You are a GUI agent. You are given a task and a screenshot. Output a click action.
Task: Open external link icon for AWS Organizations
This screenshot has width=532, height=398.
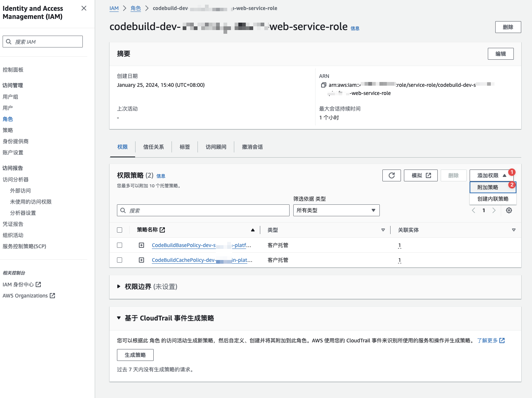(52, 296)
